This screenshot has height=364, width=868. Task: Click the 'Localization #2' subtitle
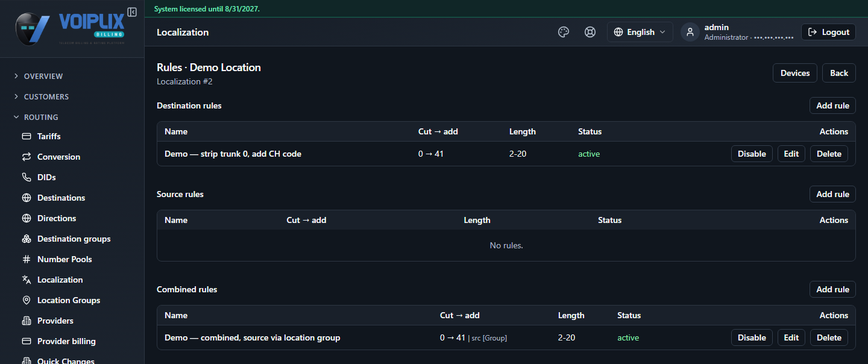click(x=184, y=81)
